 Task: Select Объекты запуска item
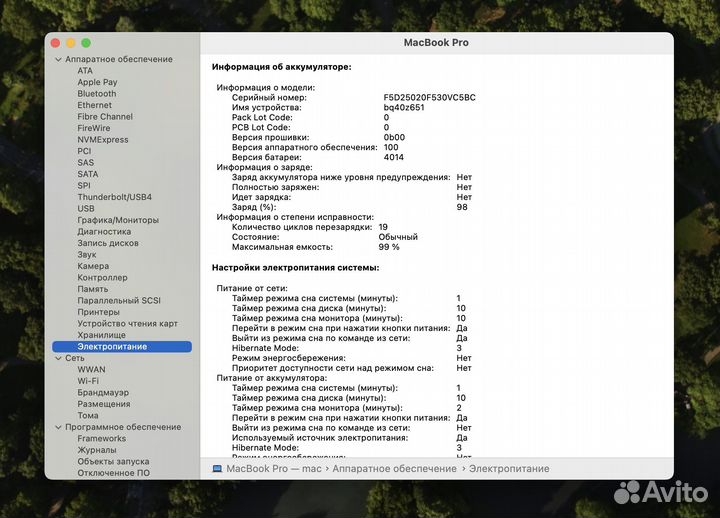pos(113,462)
